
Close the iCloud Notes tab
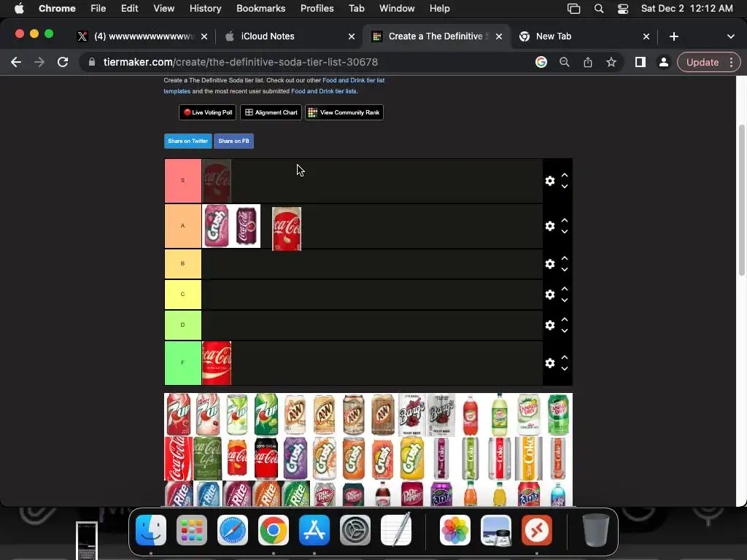tap(352, 36)
